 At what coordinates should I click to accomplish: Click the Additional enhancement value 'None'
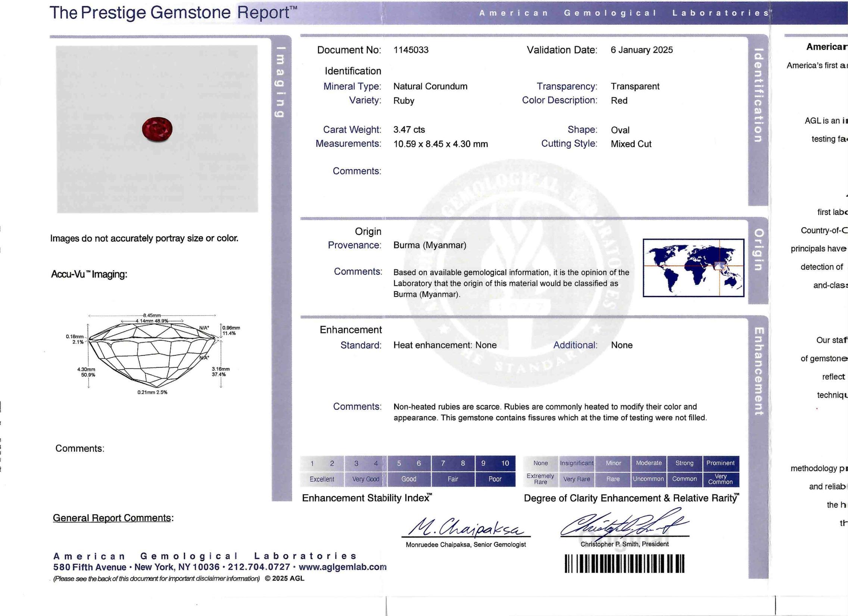pos(622,345)
